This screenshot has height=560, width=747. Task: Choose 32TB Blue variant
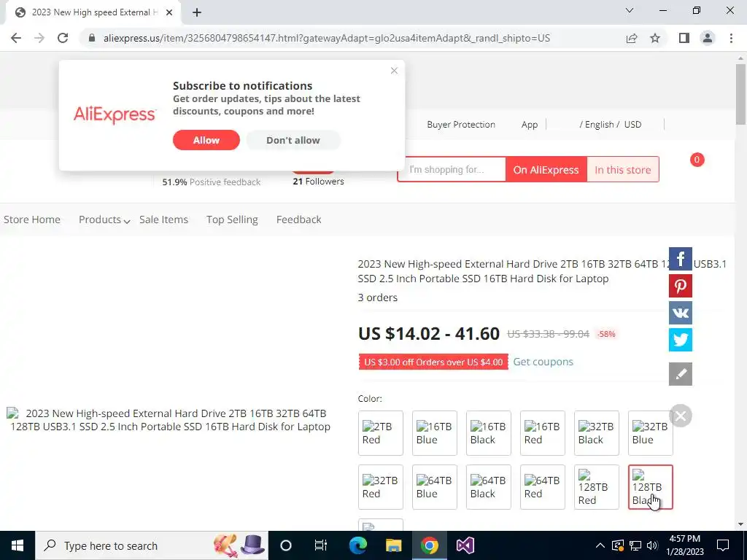[650, 433]
